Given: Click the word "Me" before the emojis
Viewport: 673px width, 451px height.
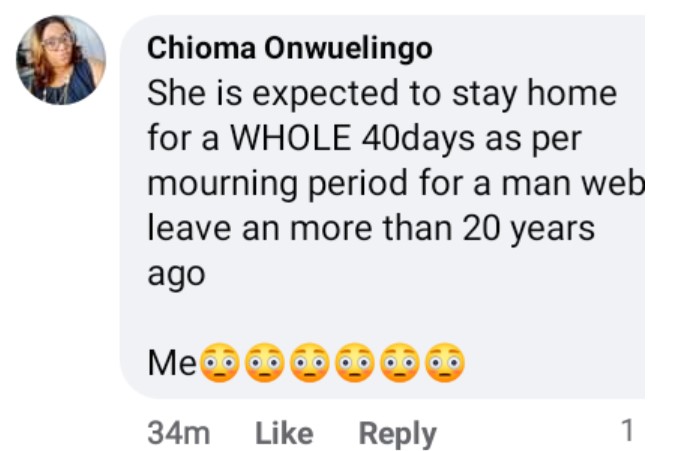Looking at the screenshot, I should (x=172, y=362).
